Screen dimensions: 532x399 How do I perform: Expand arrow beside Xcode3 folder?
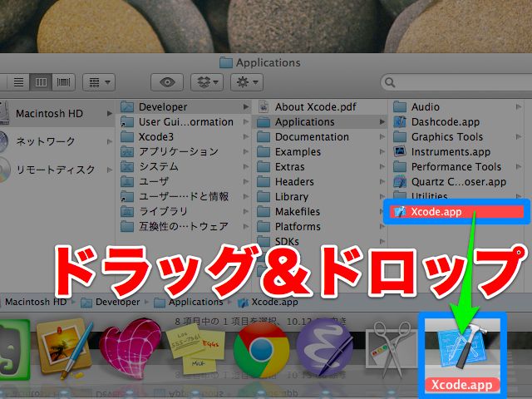[246, 137]
